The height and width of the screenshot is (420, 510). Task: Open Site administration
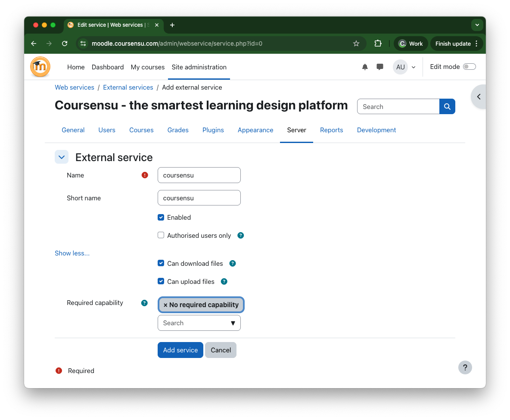pyautogui.click(x=199, y=67)
